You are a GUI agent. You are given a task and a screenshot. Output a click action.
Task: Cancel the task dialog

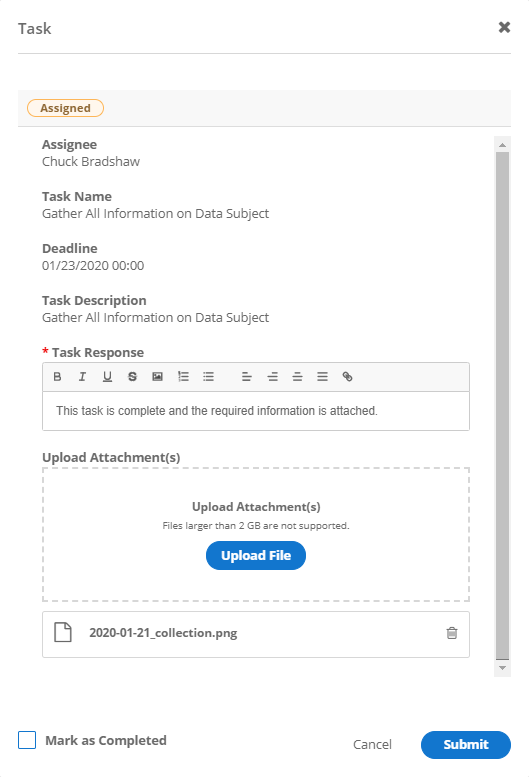(x=372, y=744)
